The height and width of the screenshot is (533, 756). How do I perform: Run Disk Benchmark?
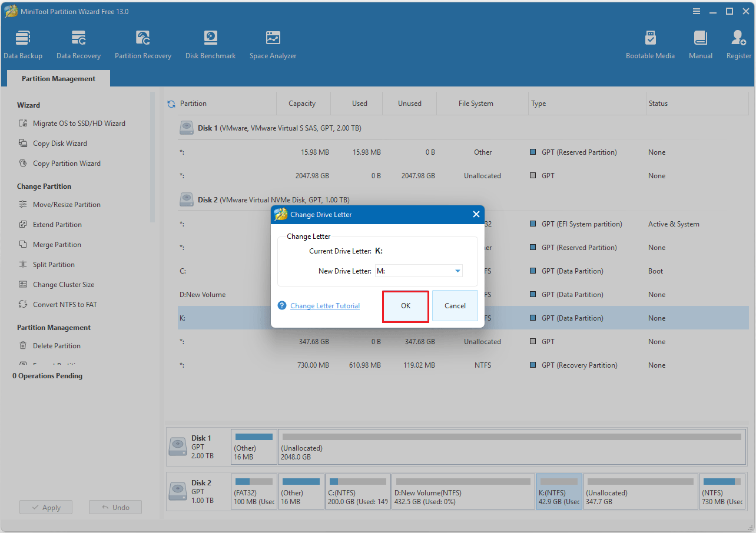[x=210, y=43]
